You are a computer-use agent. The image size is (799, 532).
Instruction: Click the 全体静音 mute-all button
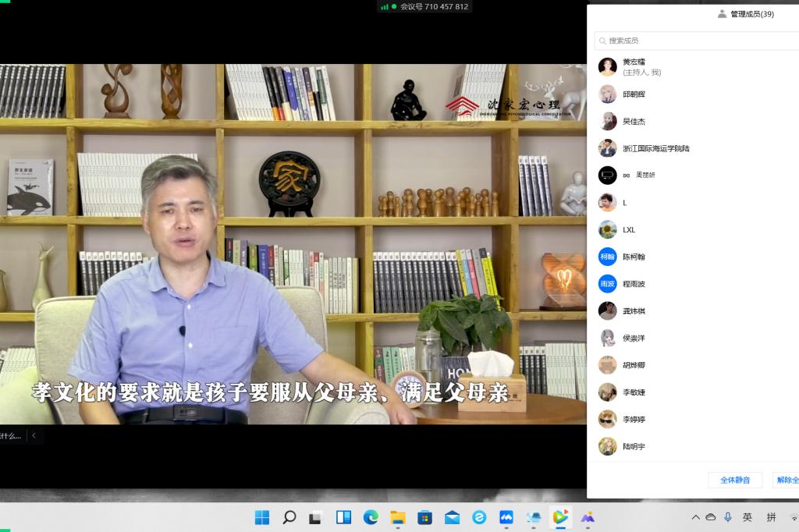[x=734, y=480]
